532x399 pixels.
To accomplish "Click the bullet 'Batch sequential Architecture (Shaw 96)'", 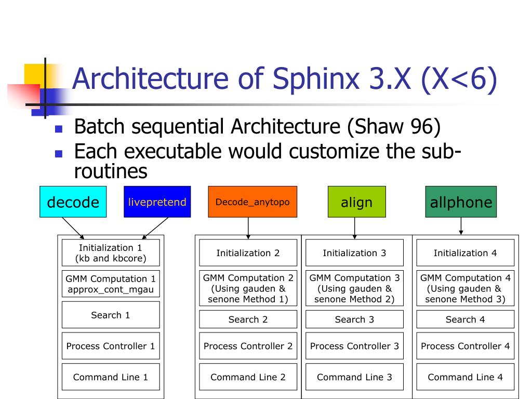I will click(x=257, y=127).
